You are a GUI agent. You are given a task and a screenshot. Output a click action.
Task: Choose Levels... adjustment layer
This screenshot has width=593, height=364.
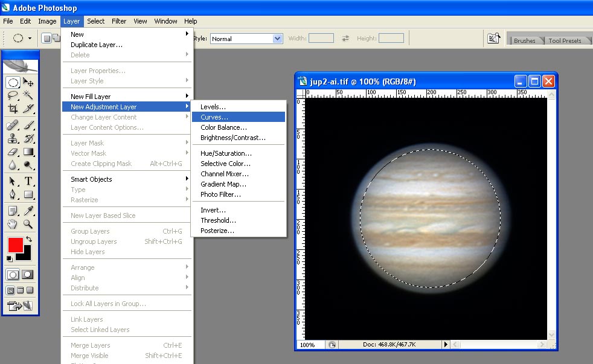tap(239, 107)
